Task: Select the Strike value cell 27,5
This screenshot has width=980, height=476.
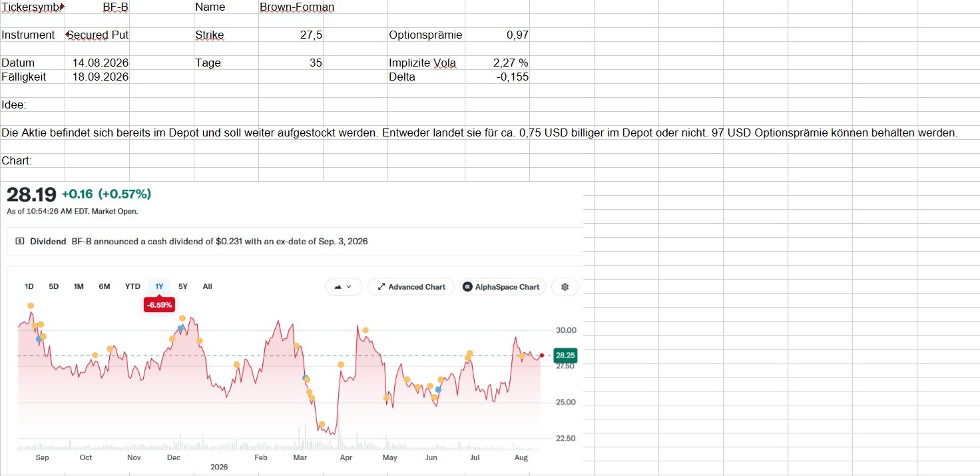Action: (x=291, y=35)
